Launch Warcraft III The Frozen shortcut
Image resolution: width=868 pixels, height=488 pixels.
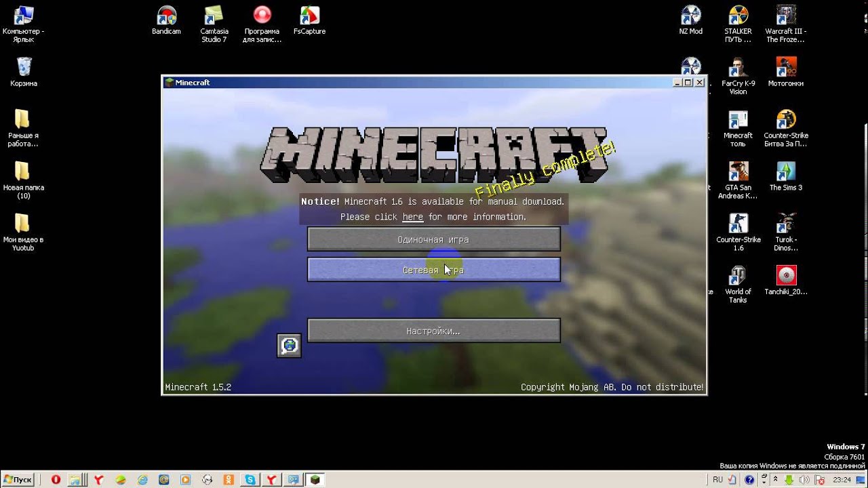click(785, 24)
